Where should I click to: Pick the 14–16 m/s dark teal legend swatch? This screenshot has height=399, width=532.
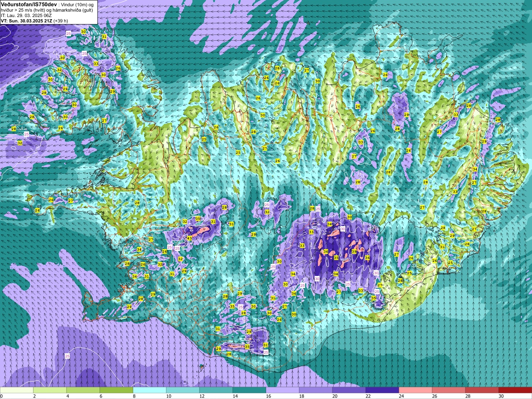point(249,390)
